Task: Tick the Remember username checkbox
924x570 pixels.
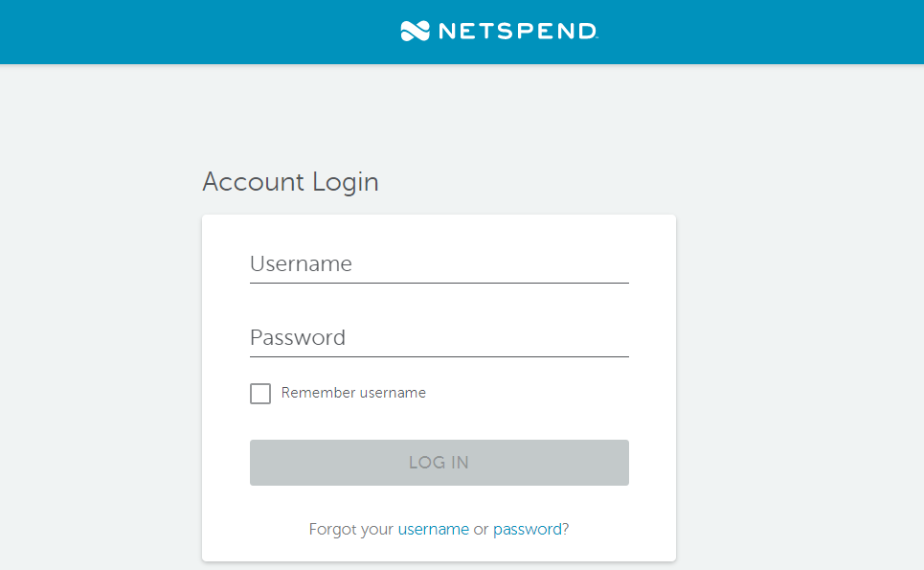Action: tap(260, 393)
